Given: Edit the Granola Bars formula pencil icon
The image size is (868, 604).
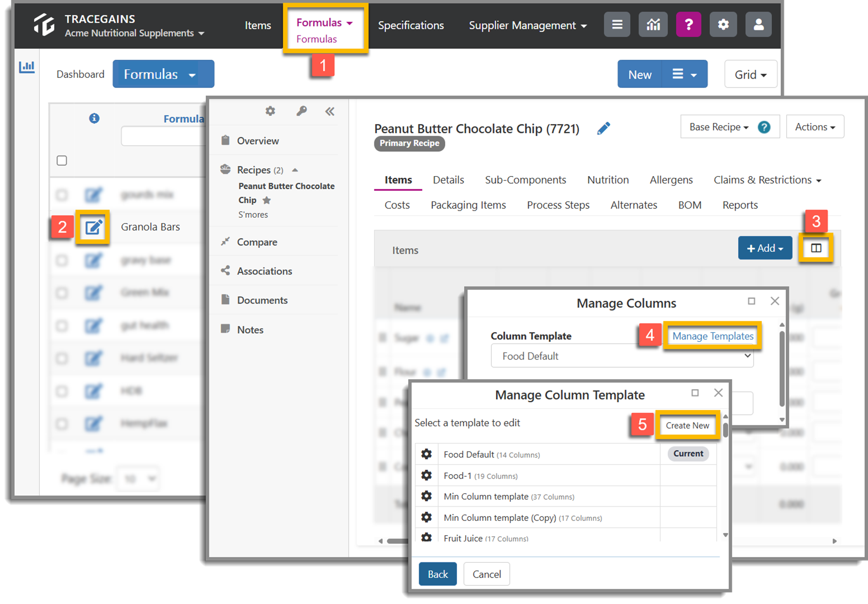Looking at the screenshot, I should pos(93,228).
